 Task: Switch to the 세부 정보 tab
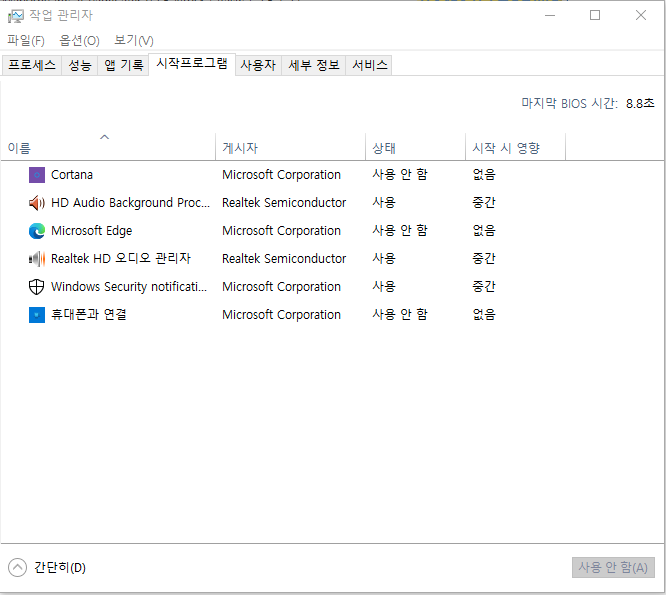point(314,65)
